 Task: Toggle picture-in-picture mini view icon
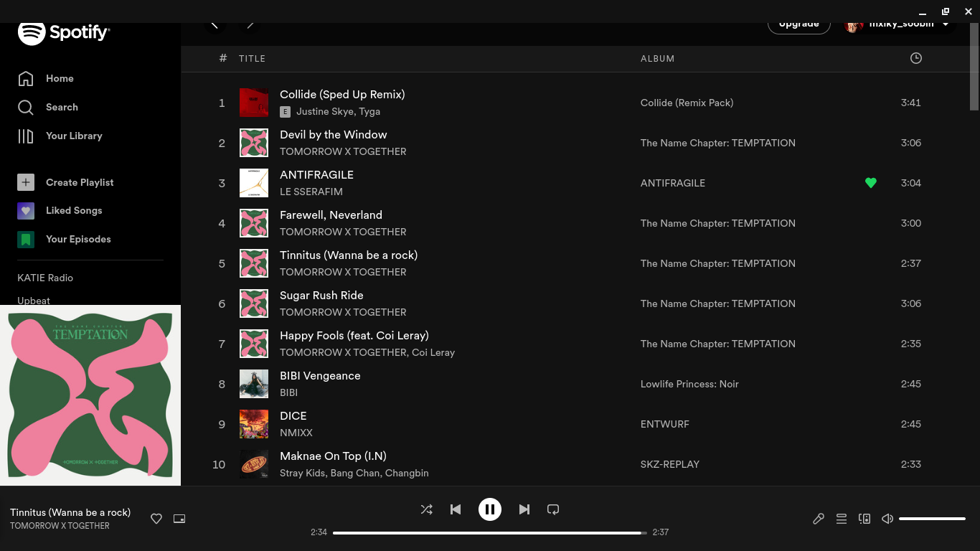point(179,519)
